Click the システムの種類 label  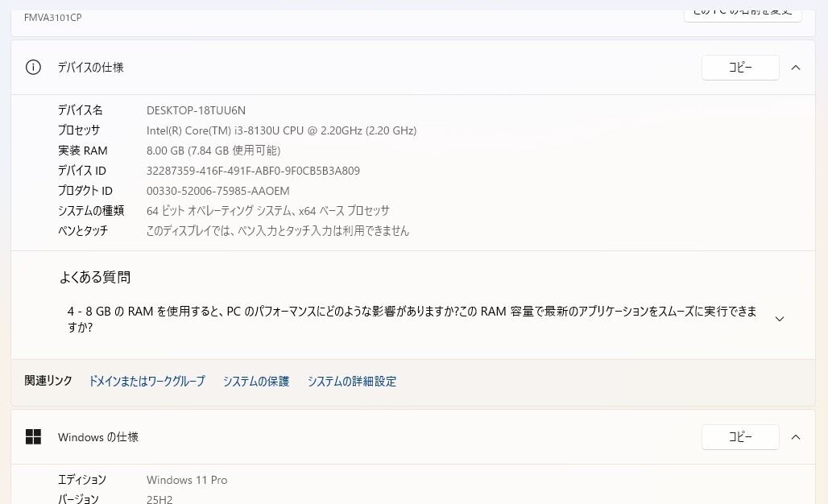(91, 211)
